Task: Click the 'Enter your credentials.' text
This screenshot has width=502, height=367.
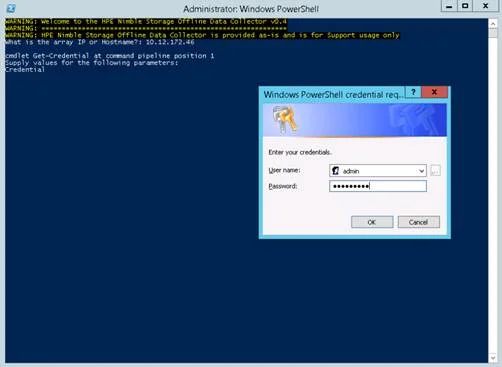Action: pyautogui.click(x=300, y=152)
